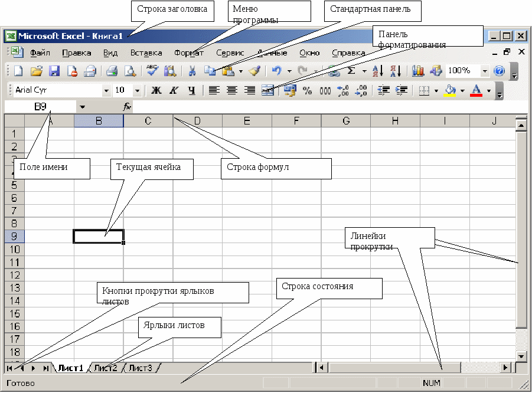
Task: Expand fill color palette arrow
Action: 462,90
